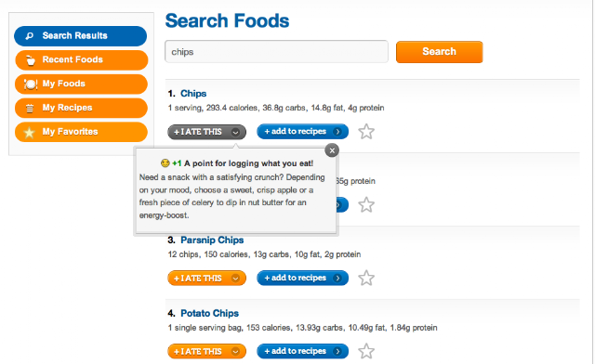Show My Favorites list
This screenshot has width=595, height=364.
pyautogui.click(x=81, y=132)
